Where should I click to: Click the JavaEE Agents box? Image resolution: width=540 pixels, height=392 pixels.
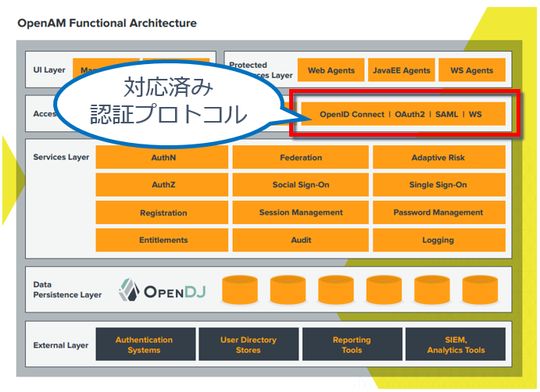(x=401, y=69)
